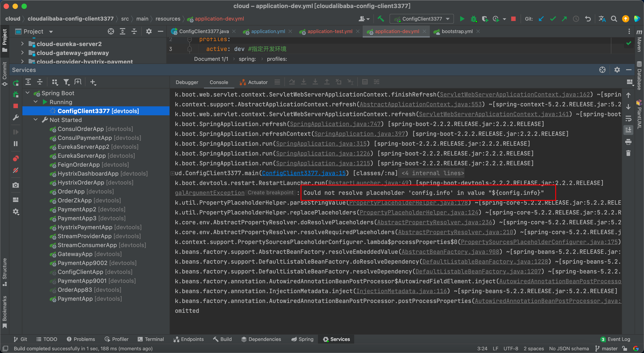Select ConfigClient3377 running service
Viewport: 644px width, 353px height.
click(96, 111)
